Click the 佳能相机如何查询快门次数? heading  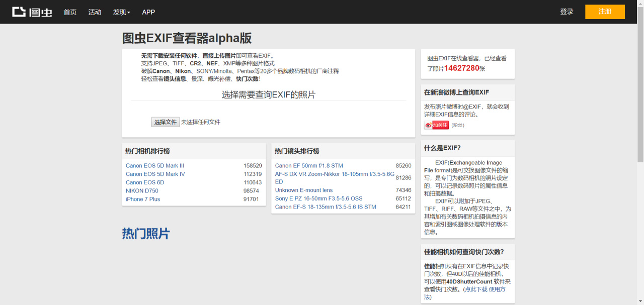pos(464,252)
